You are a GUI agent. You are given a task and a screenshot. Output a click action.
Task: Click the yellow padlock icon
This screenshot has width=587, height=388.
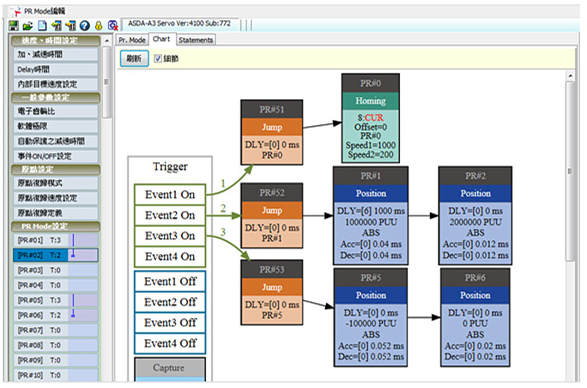tap(98, 25)
